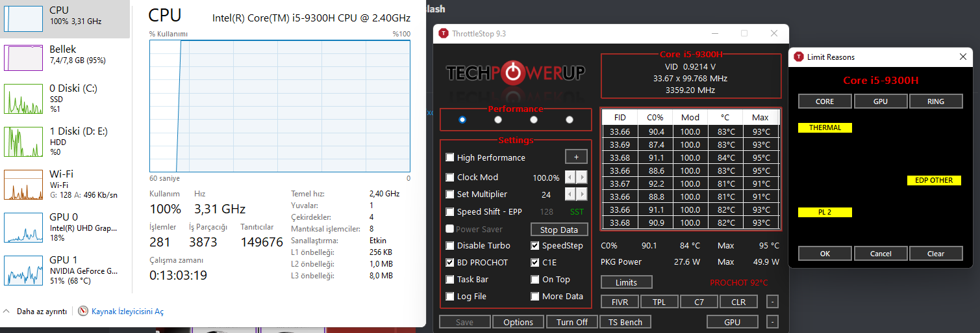980x333 pixels.
Task: Open the C7 C-states button
Action: (x=699, y=302)
